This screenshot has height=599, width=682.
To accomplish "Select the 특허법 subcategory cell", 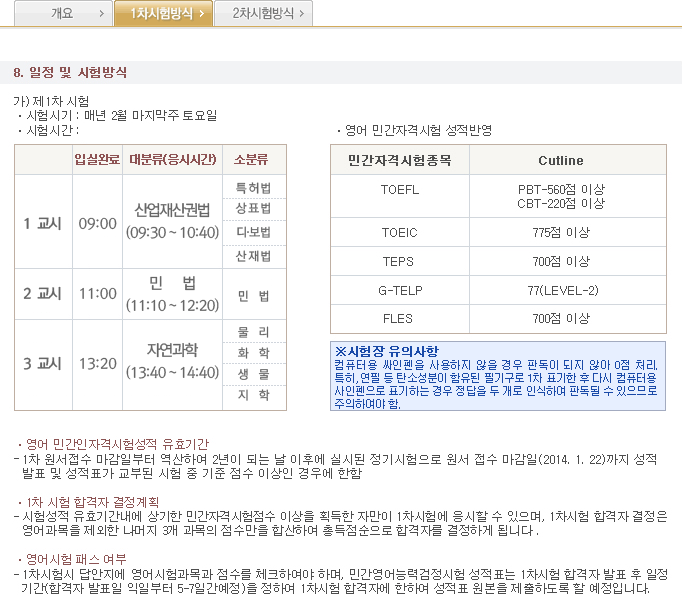I will 253,188.
